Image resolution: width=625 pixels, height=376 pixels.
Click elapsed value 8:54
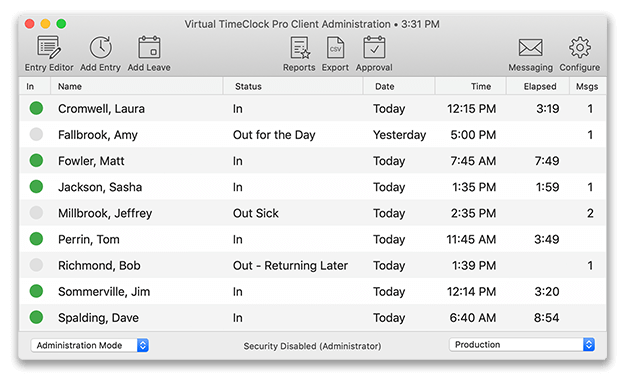point(546,318)
